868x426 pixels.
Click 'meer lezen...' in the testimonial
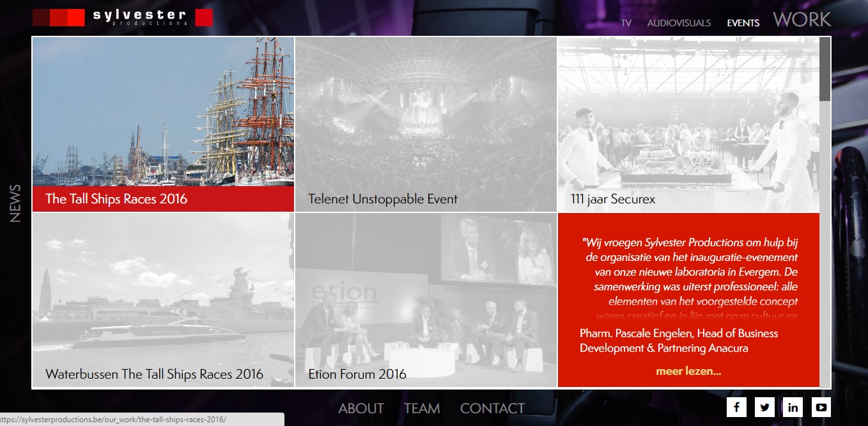(x=688, y=371)
